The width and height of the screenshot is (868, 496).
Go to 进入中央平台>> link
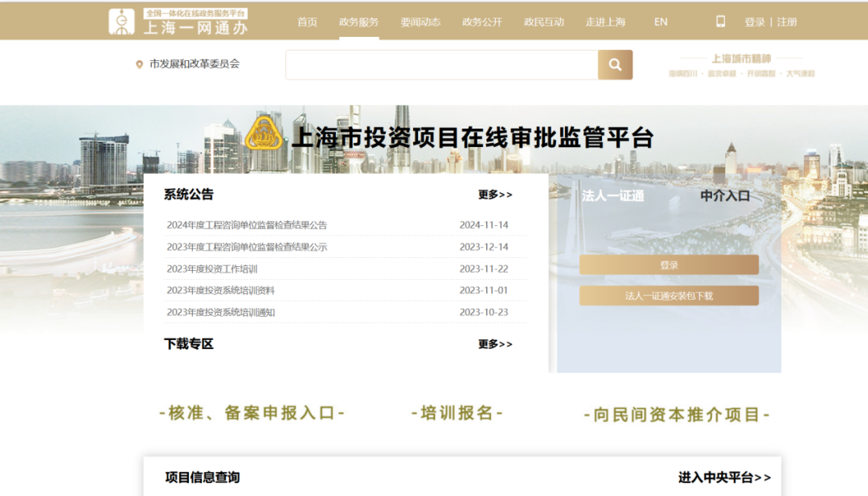[724, 478]
